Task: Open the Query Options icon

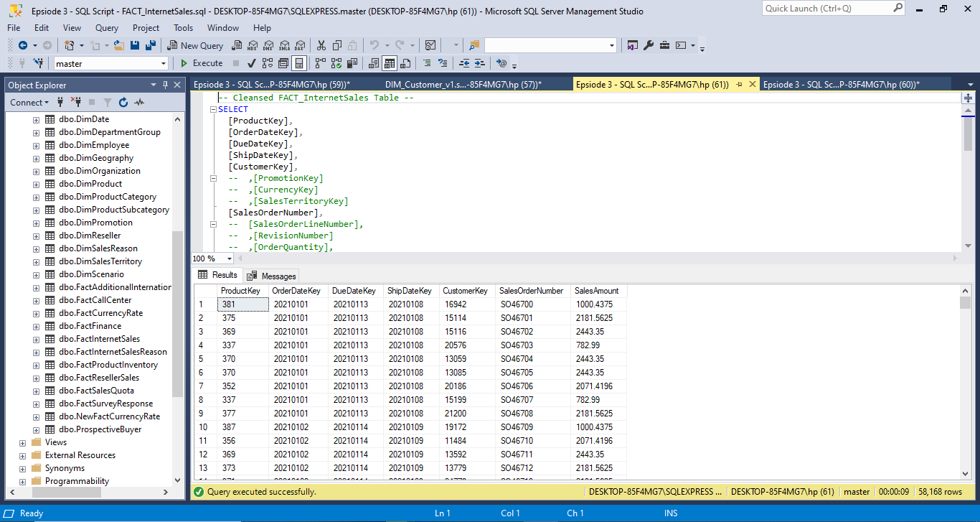Action: pyautogui.click(x=283, y=63)
